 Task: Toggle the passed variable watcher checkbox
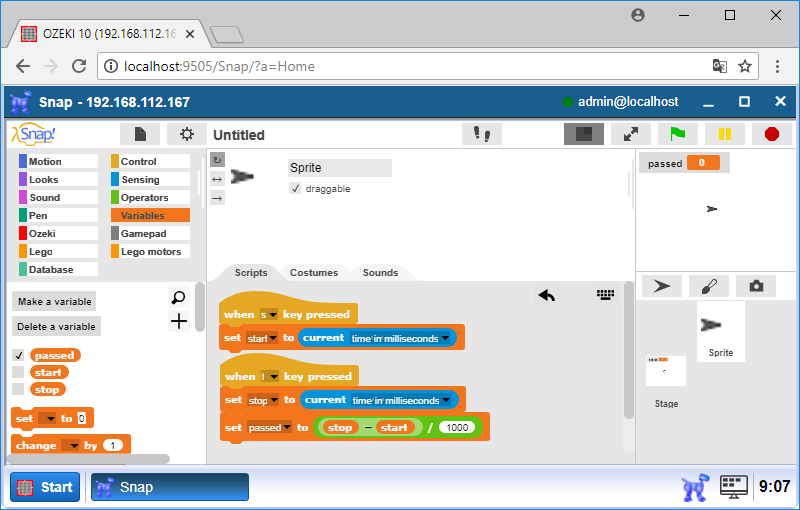18,355
